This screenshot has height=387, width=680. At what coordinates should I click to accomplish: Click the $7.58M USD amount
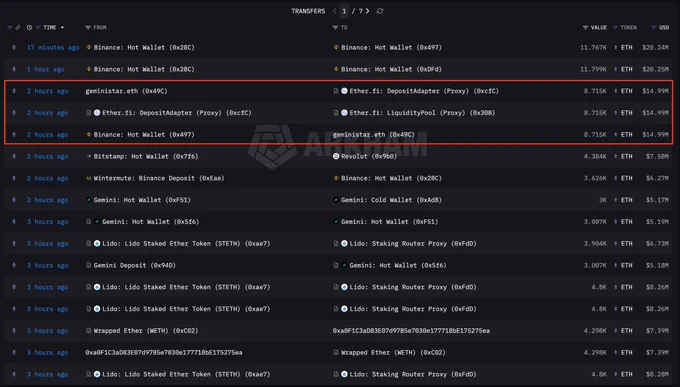pos(657,156)
